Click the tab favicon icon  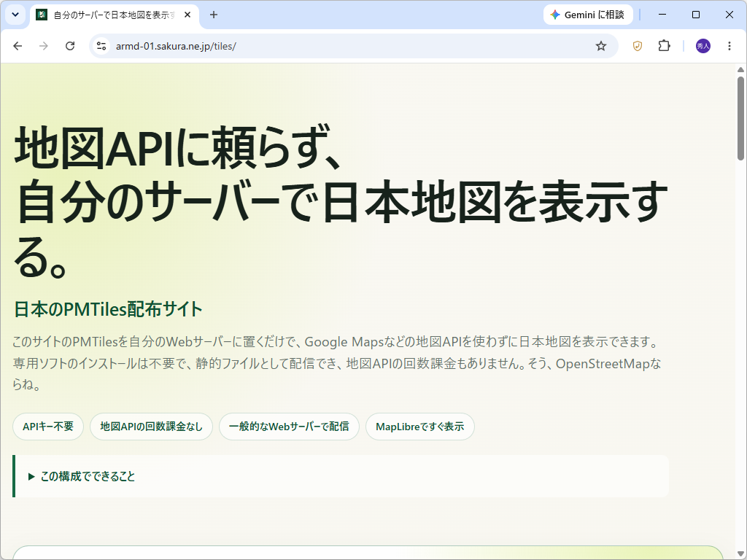point(42,15)
